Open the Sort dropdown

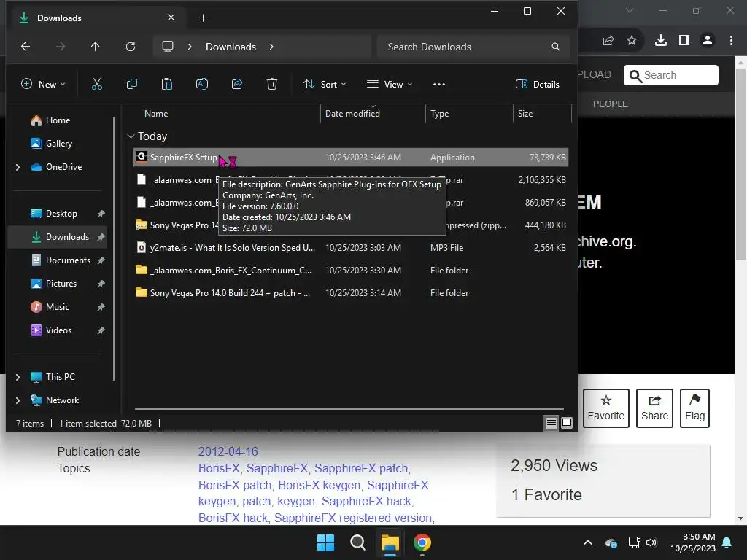325,85
